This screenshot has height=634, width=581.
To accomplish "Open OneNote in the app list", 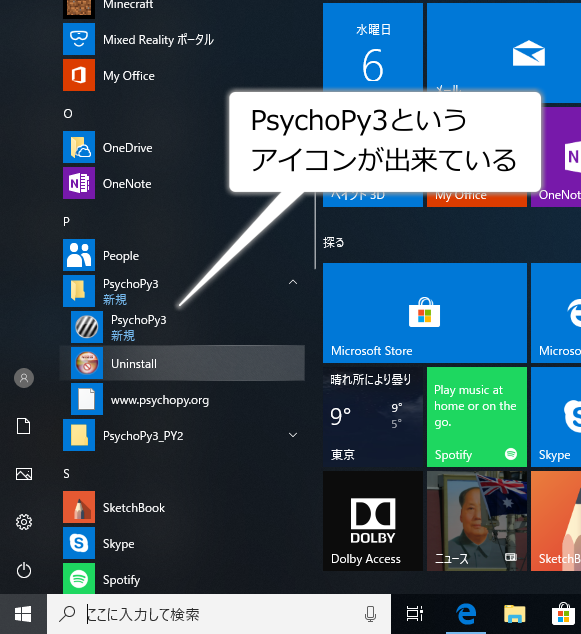I will (x=182, y=184).
